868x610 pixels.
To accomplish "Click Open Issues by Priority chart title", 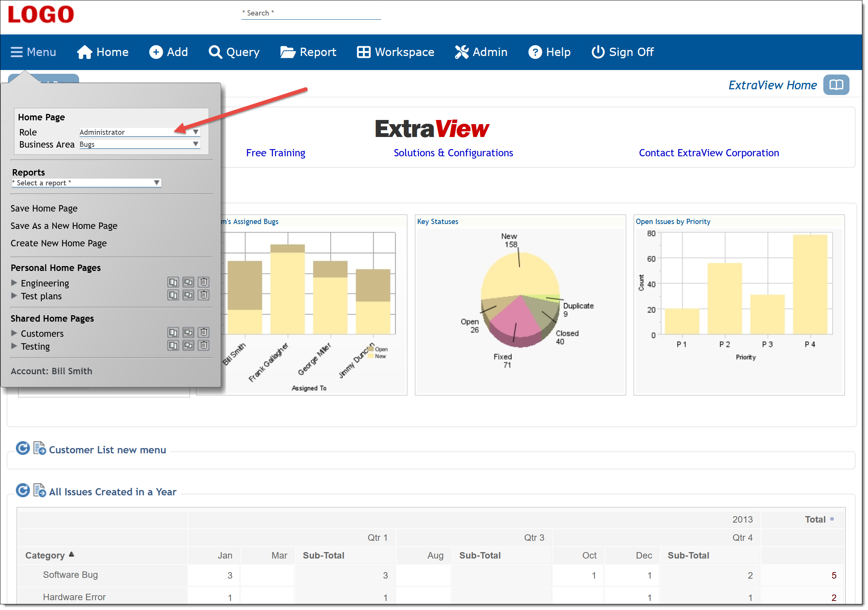I will point(673,222).
